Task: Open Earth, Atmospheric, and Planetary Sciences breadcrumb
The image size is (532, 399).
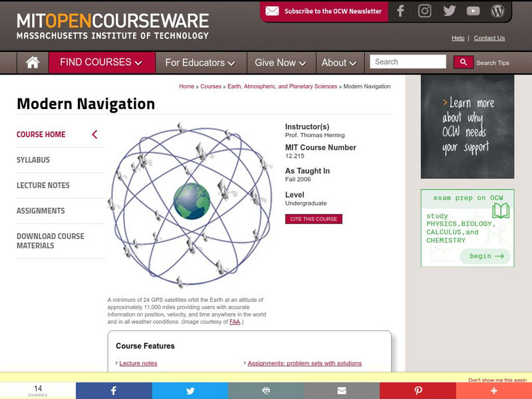Action: click(282, 86)
